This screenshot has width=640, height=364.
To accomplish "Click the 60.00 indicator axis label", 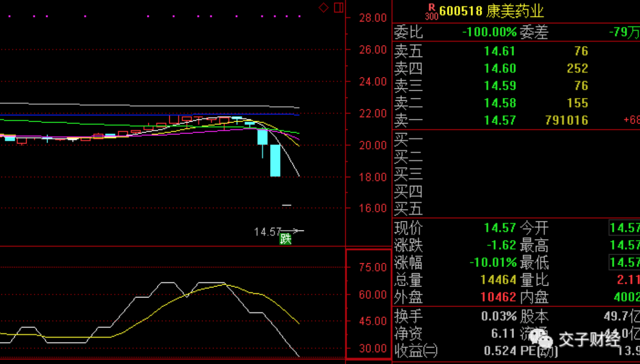I will [x=373, y=295].
